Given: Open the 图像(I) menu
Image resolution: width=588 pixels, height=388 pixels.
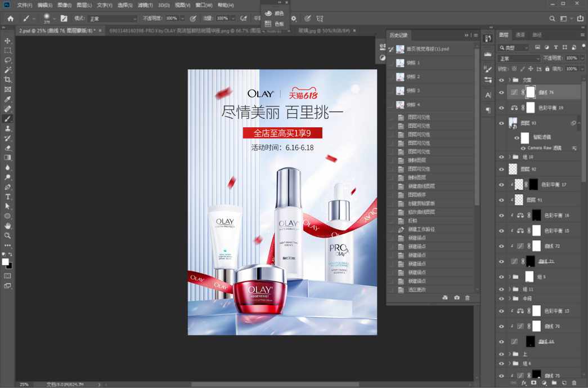Looking at the screenshot, I should 65,5.
